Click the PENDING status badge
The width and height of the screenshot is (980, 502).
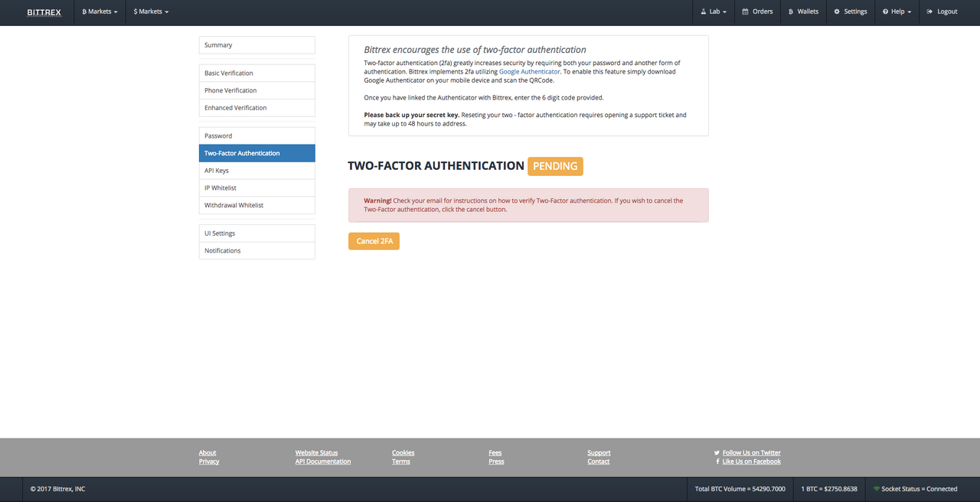point(555,166)
